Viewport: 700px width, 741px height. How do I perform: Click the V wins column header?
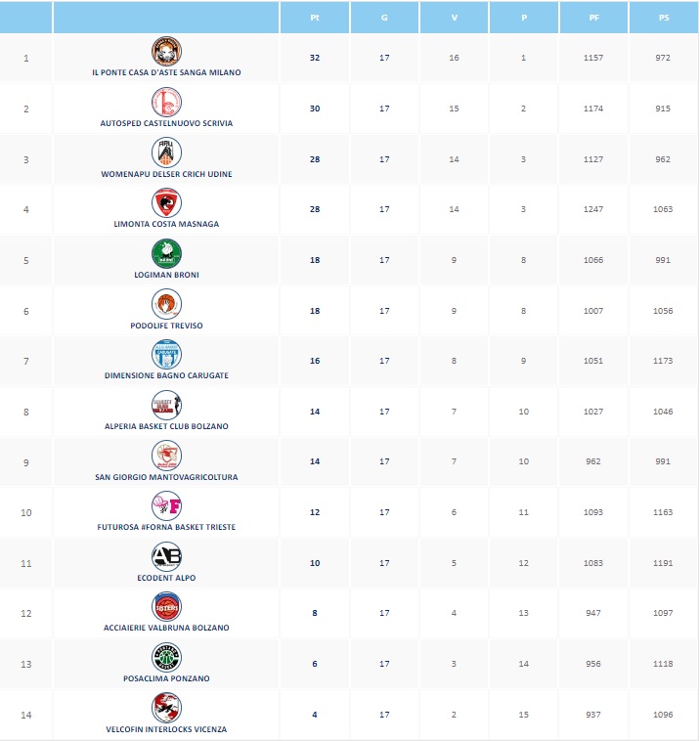click(x=454, y=18)
